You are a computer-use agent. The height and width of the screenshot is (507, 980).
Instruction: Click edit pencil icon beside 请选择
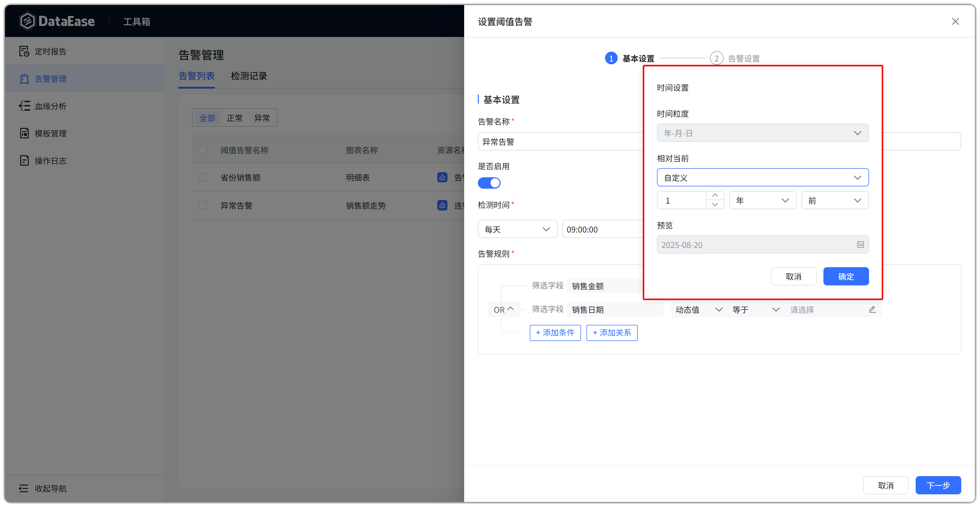(872, 310)
